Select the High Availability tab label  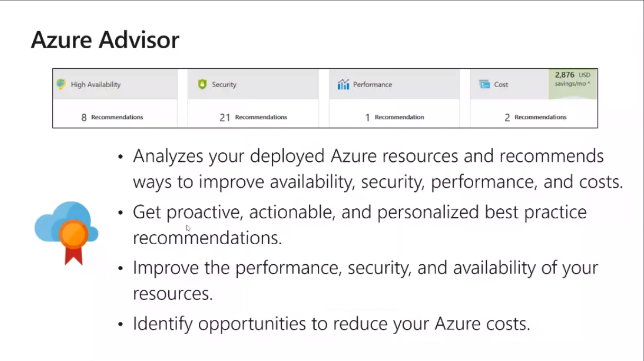[x=96, y=85]
